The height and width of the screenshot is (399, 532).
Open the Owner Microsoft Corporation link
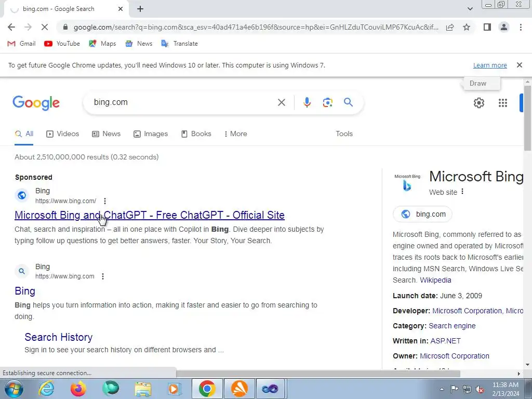click(454, 356)
